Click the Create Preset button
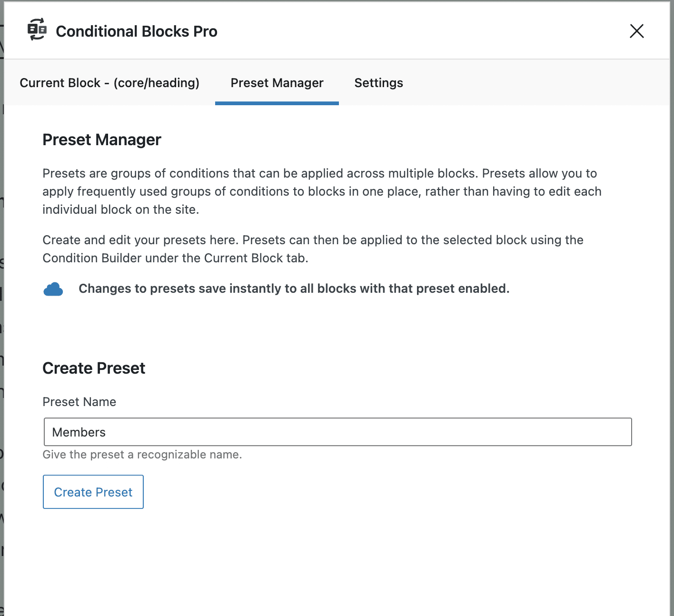Image resolution: width=674 pixels, height=616 pixels. (x=93, y=492)
